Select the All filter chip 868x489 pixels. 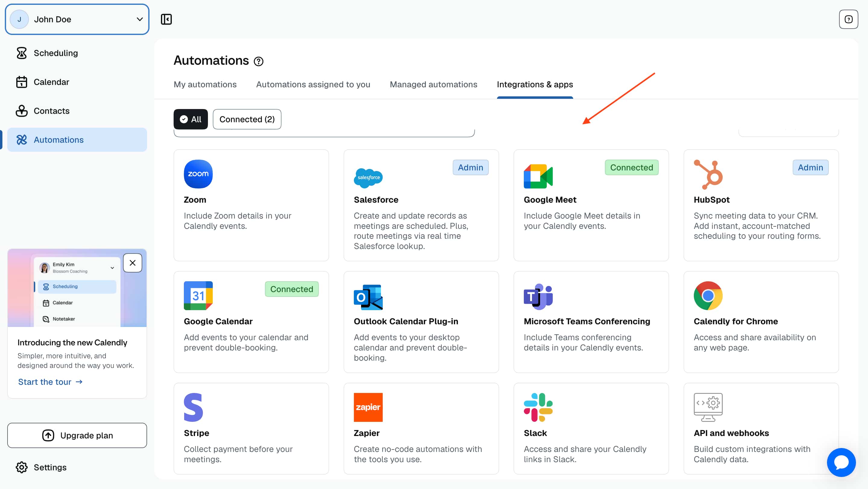click(190, 119)
